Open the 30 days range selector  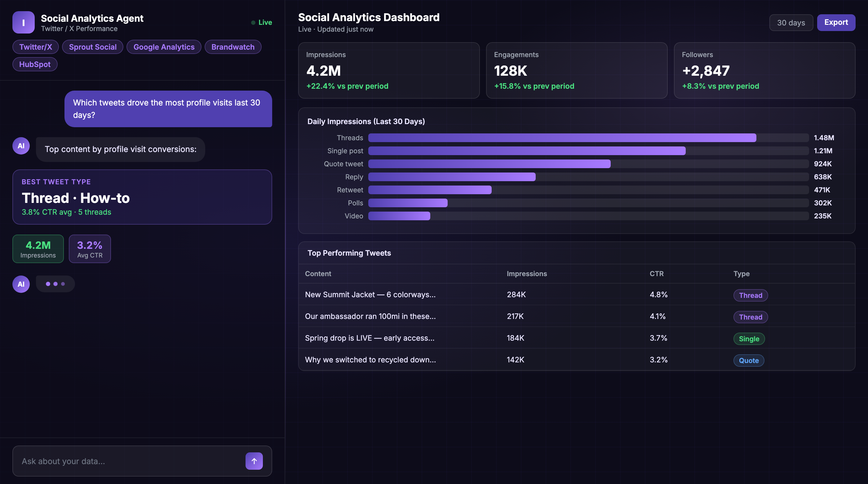tap(791, 23)
